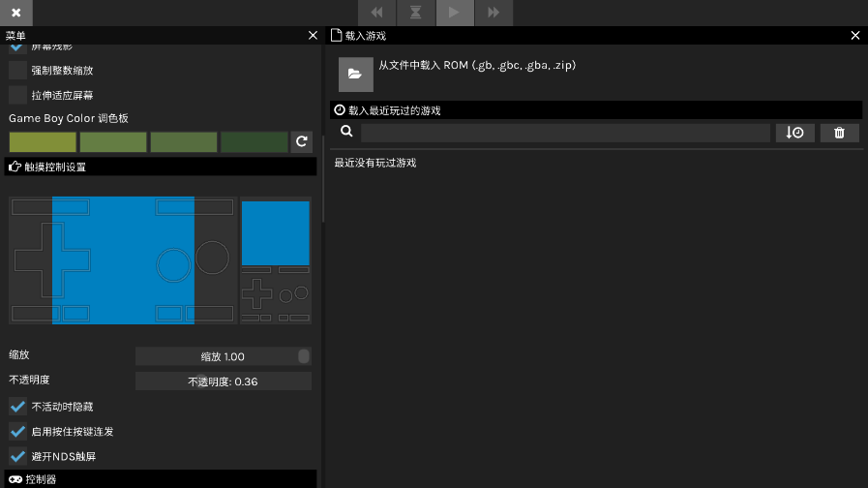Click the trash icon to clear recent games
Image resolution: width=868 pixels, height=488 pixels.
[x=839, y=133]
